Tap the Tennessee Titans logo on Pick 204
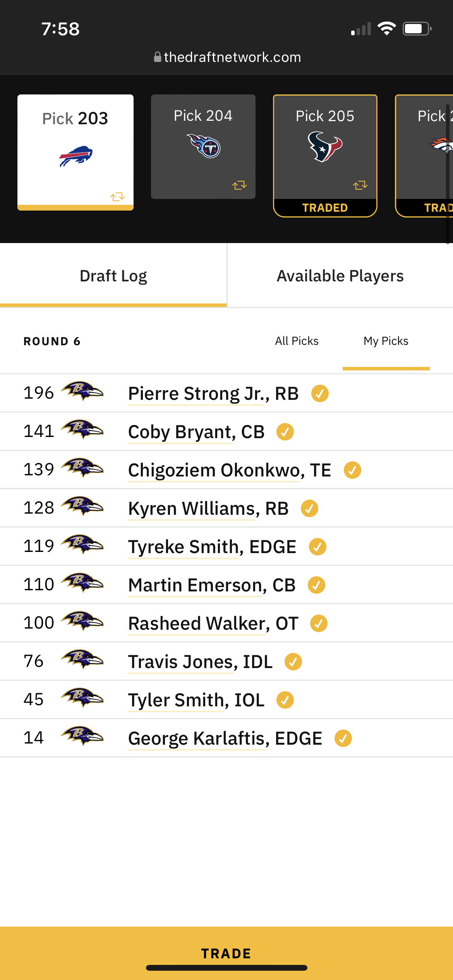 (x=204, y=146)
